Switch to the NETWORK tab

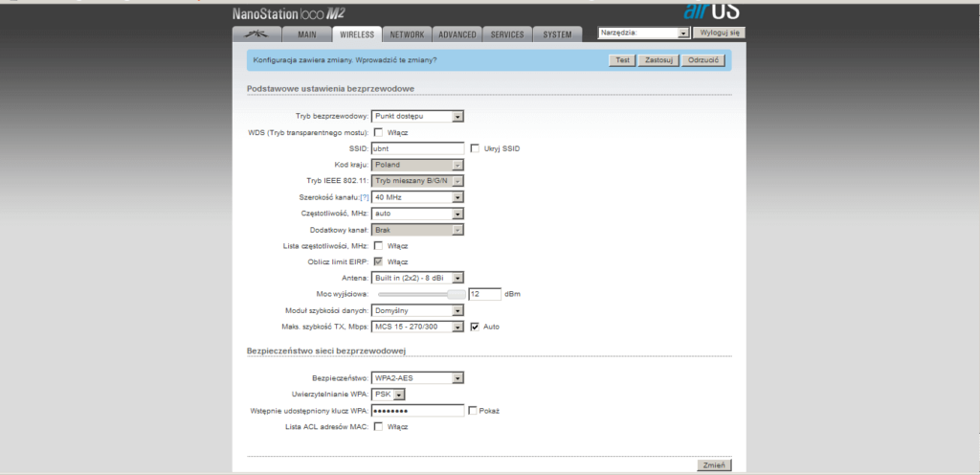tap(407, 34)
